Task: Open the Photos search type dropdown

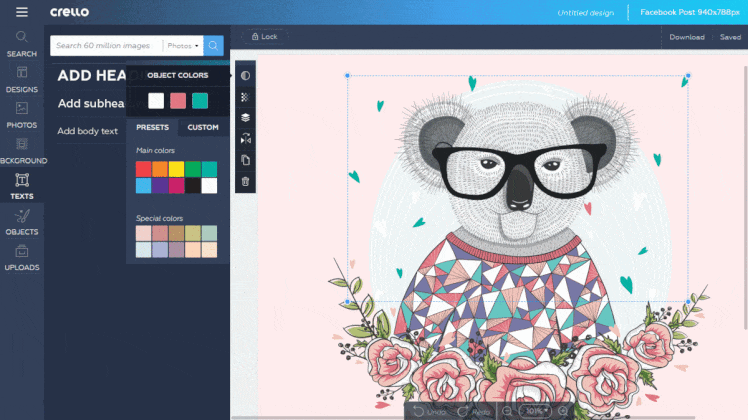Action: coord(183,46)
